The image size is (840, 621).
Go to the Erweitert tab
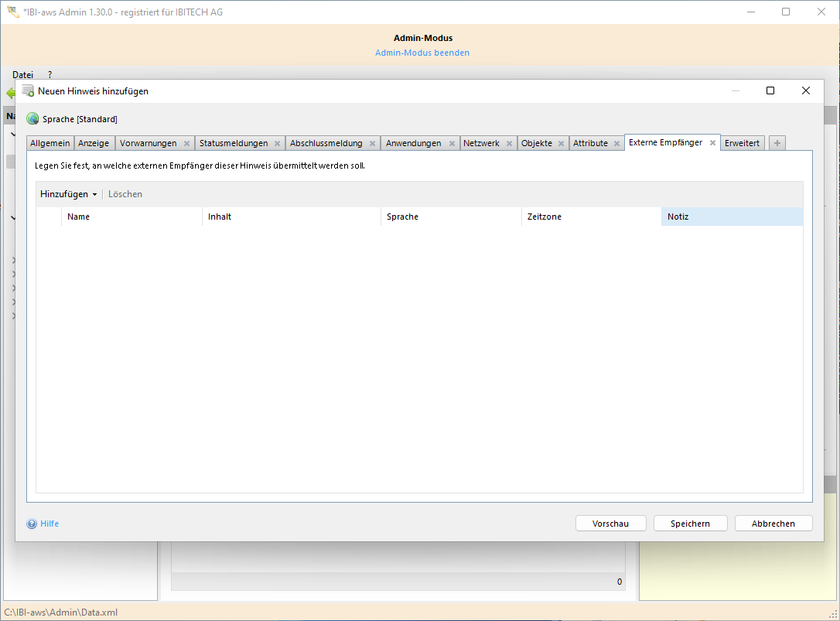(742, 143)
